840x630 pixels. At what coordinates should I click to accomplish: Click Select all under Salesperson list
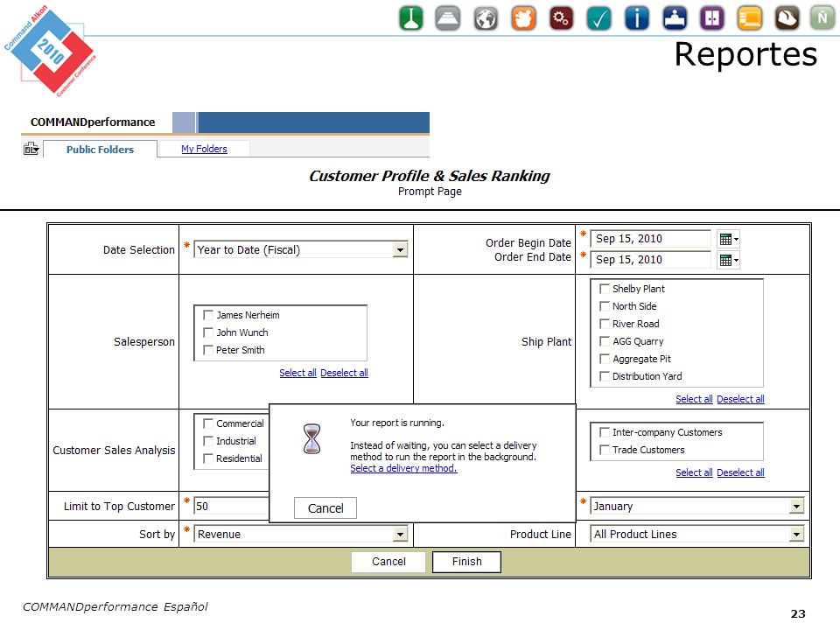[297, 373]
